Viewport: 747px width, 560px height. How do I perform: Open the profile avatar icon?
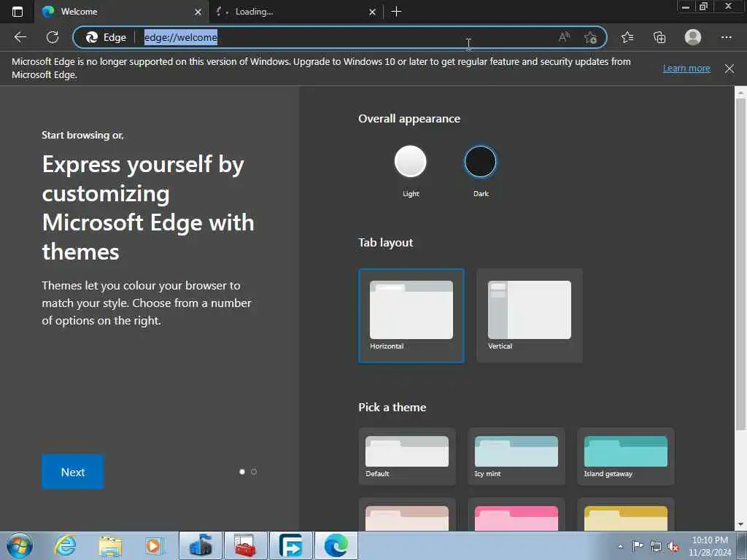(693, 37)
